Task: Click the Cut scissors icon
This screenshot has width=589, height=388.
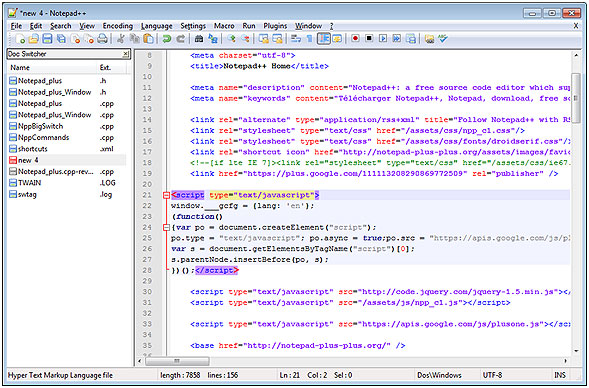Action: click(x=121, y=39)
